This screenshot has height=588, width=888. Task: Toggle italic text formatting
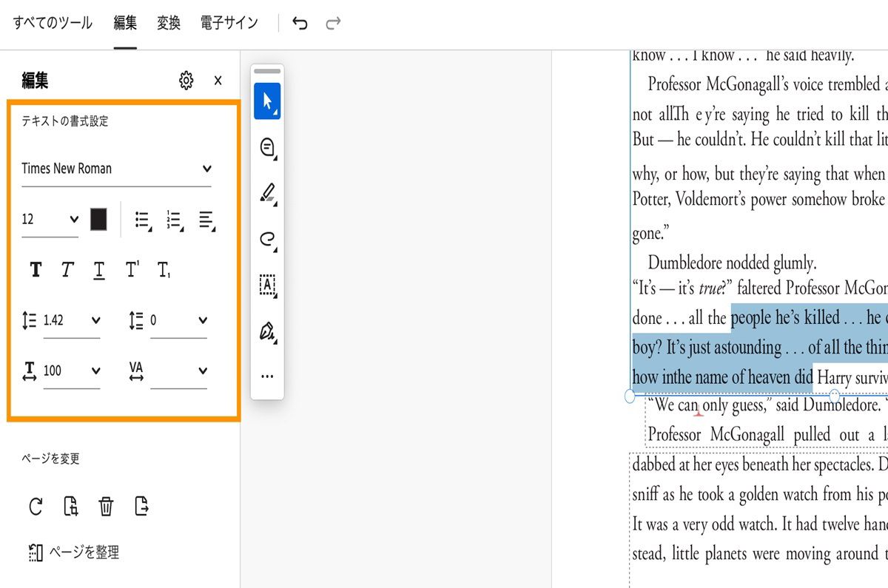67,269
